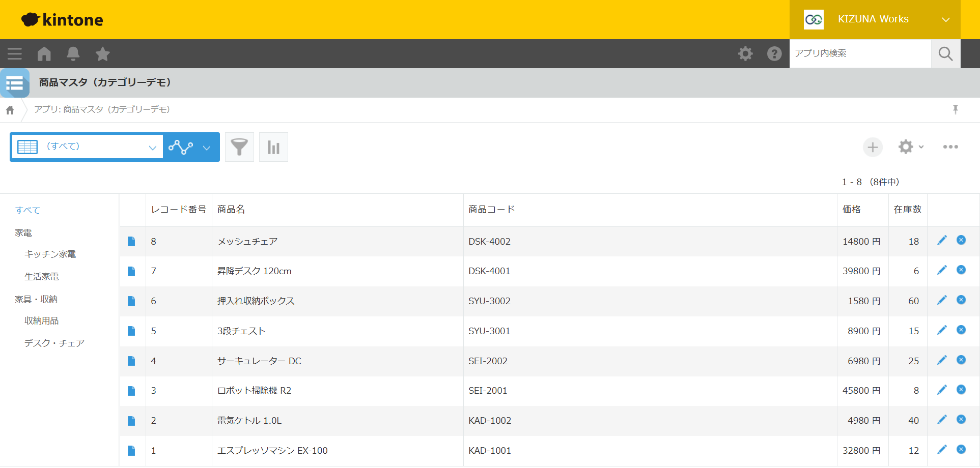Select キッチン家電 category in sidebar
This screenshot has width=980, height=468.
click(x=50, y=254)
